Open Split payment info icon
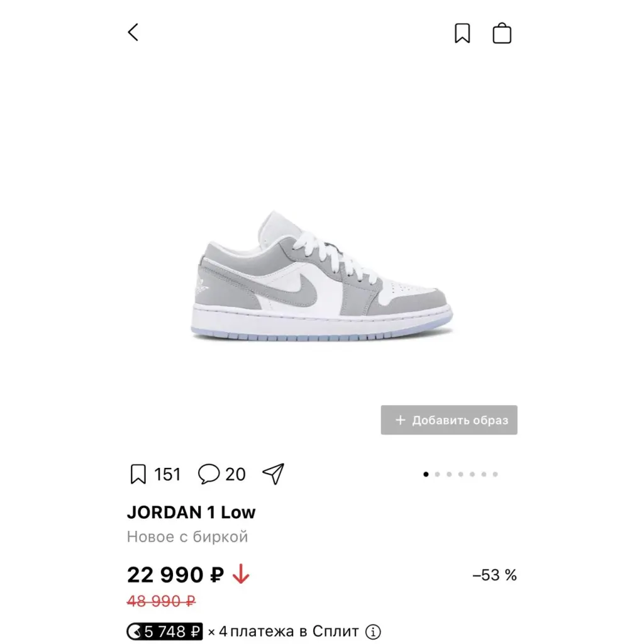The image size is (644, 644). pos(373,631)
